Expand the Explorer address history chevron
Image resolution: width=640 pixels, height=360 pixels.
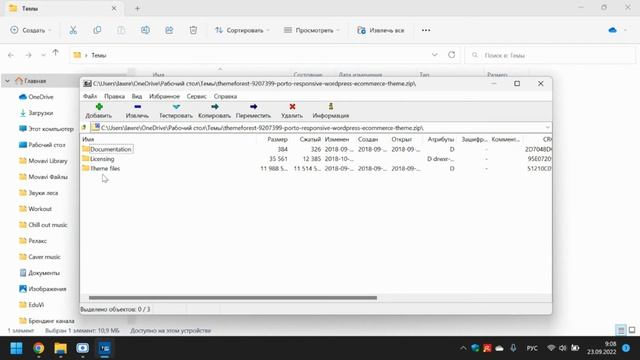[435, 55]
